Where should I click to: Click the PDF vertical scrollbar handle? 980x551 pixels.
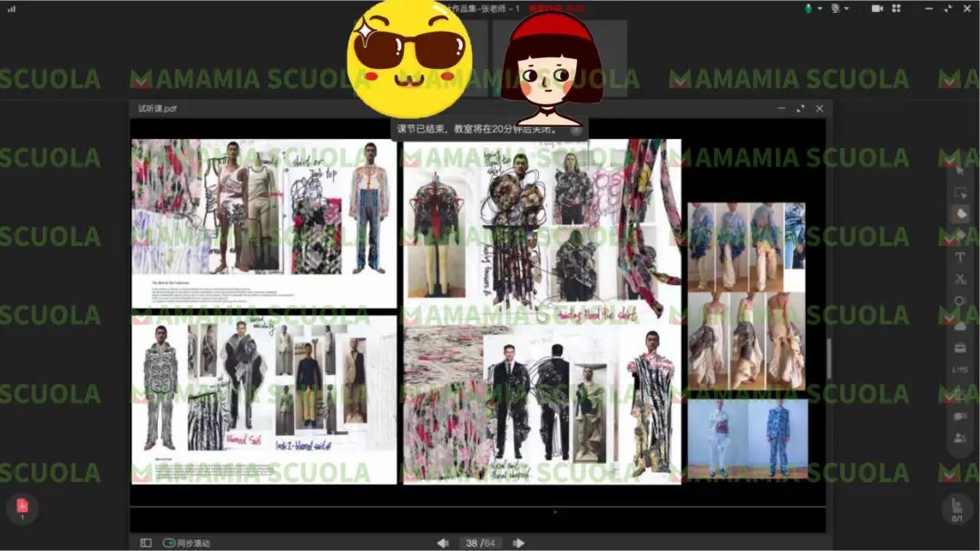pyautogui.click(x=828, y=358)
